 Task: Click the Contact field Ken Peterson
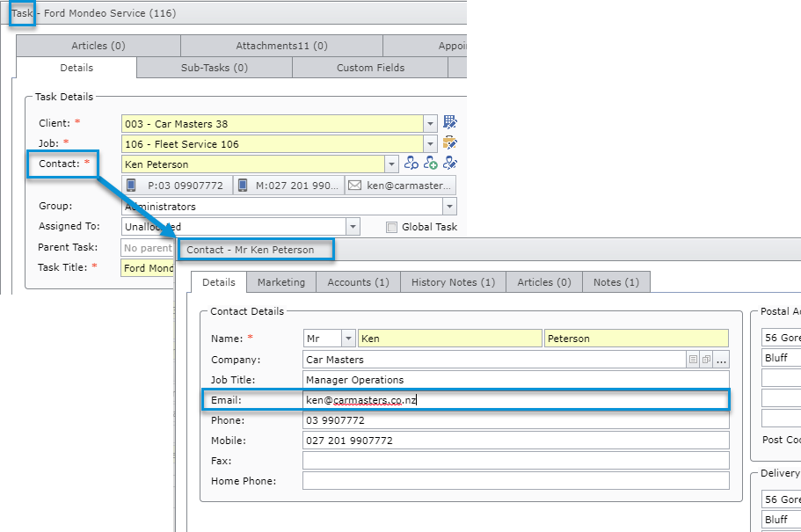[x=253, y=164]
